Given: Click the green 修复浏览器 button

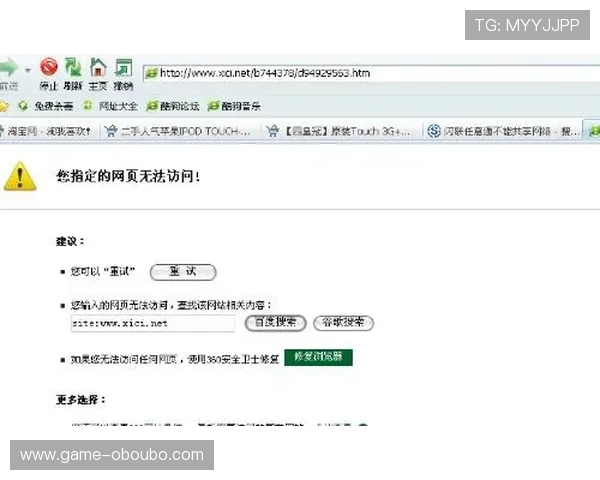Looking at the screenshot, I should [318, 357].
